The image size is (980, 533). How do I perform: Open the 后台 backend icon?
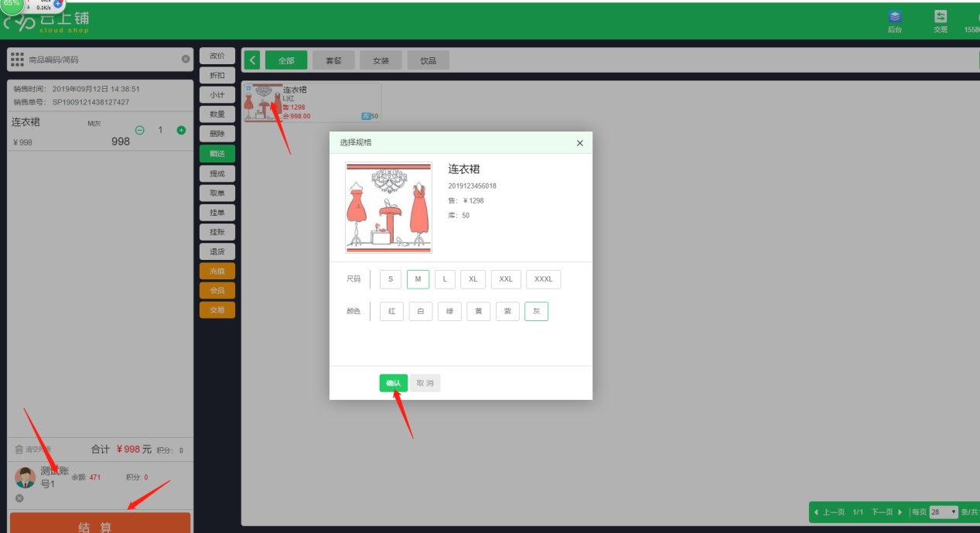[895, 19]
